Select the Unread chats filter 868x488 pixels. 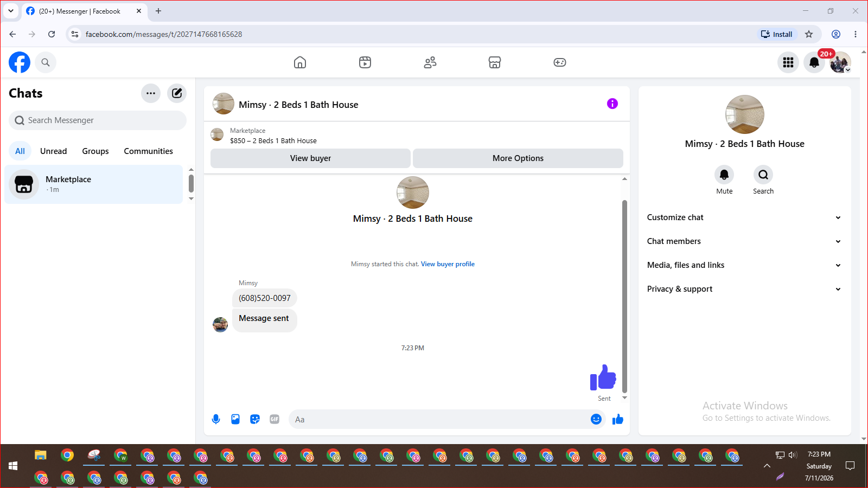[54, 151]
